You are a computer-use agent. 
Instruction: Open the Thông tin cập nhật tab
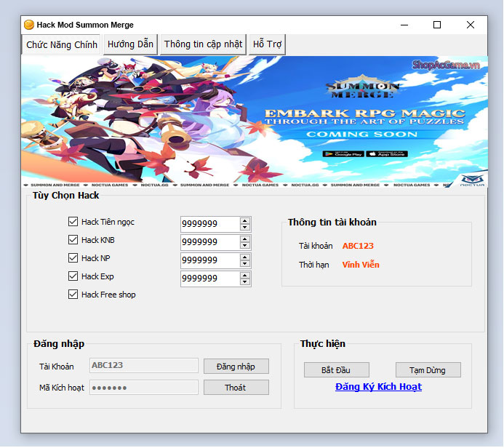203,44
